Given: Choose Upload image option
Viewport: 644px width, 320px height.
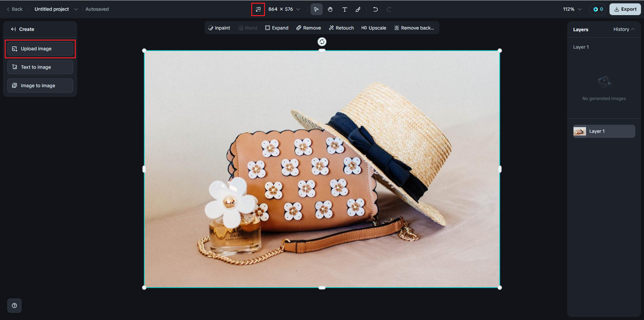Looking at the screenshot, I should (40, 49).
